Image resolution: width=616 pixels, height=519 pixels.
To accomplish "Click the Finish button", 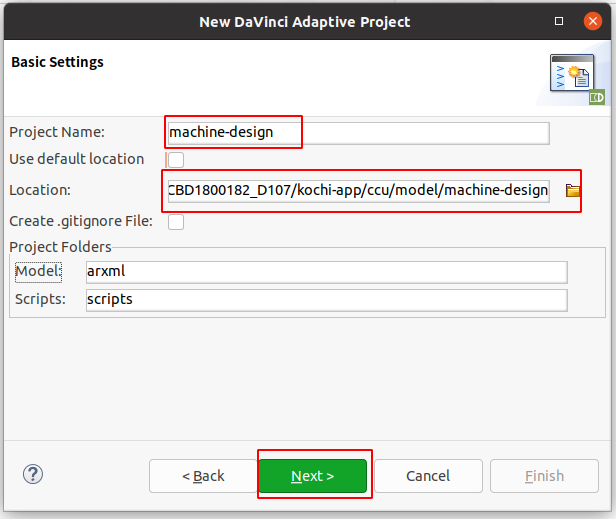I will (x=544, y=476).
